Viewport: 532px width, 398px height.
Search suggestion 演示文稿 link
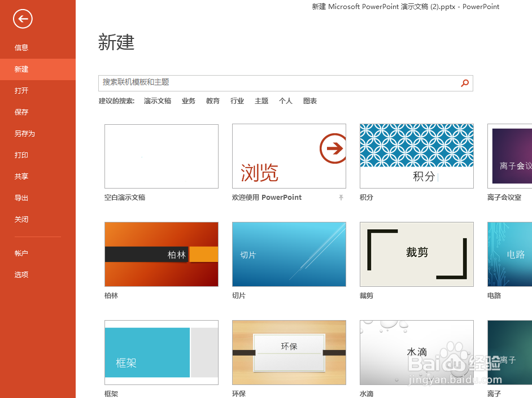(158, 101)
